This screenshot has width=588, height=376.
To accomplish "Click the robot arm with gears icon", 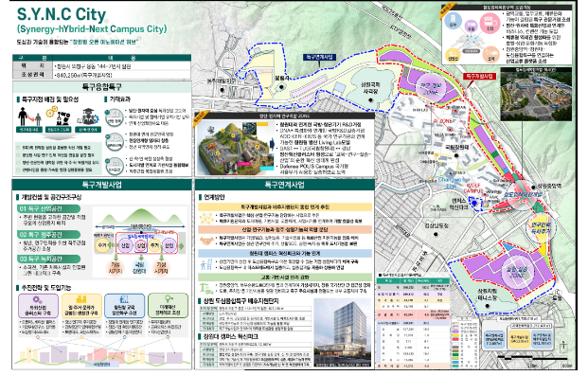I will click(x=58, y=116).
